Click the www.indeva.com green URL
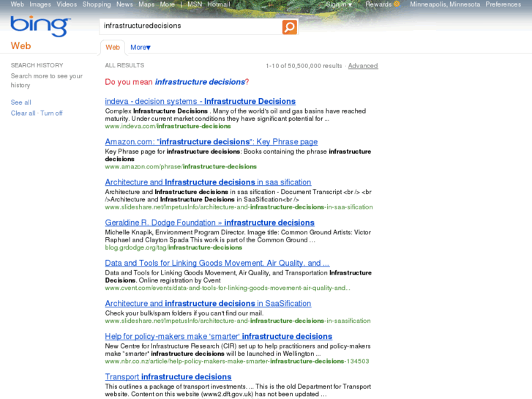The width and height of the screenshot is (532, 399). 168,127
